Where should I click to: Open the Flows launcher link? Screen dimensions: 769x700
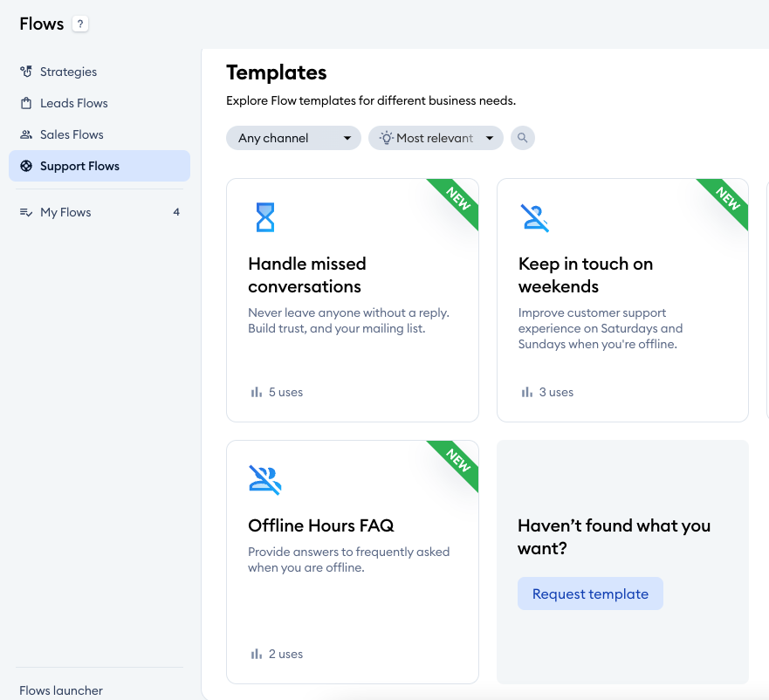tap(60, 690)
